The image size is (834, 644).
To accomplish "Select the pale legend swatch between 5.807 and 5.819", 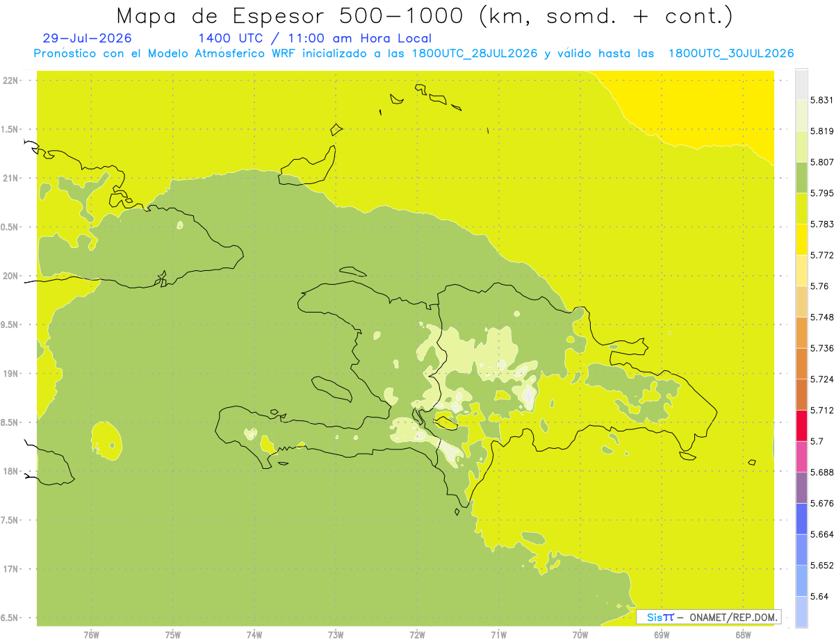I will click(x=801, y=147).
